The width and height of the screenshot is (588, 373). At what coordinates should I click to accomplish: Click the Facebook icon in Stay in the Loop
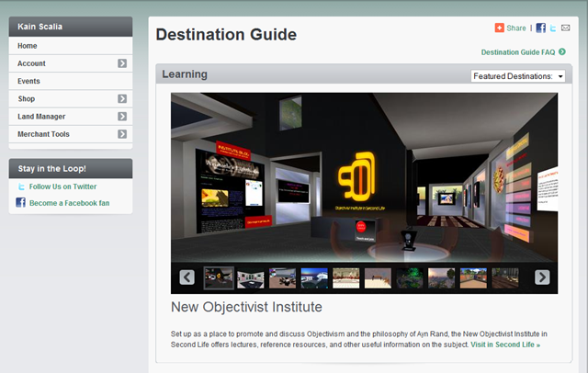coord(20,202)
